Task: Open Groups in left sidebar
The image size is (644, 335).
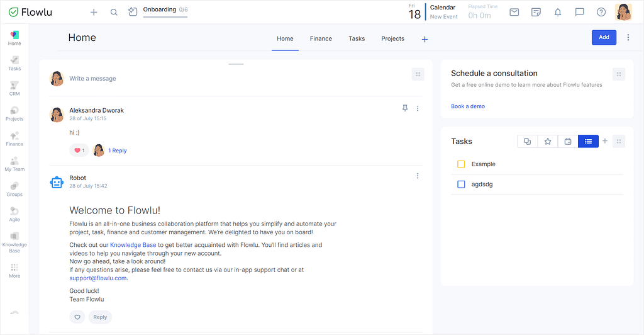Action: (14, 189)
